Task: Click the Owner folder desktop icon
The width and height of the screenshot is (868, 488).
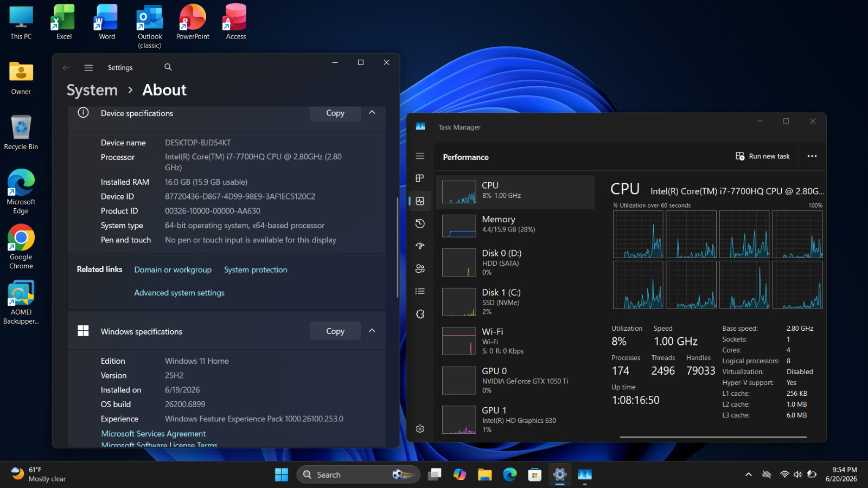Action: click(21, 78)
